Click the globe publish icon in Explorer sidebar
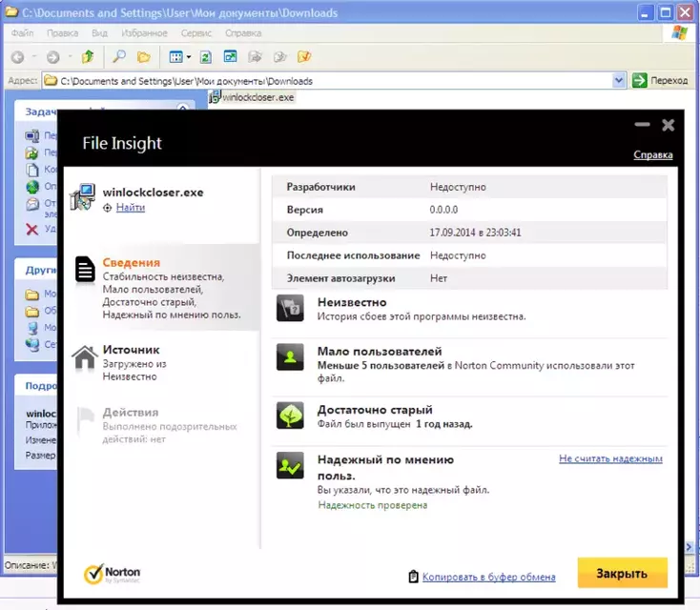 click(x=32, y=187)
